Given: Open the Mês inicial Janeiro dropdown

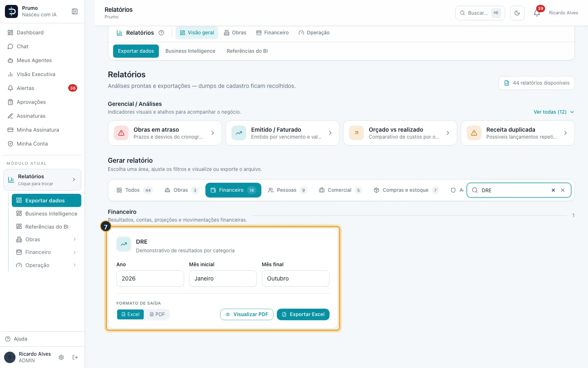Looking at the screenshot, I should [223, 278].
